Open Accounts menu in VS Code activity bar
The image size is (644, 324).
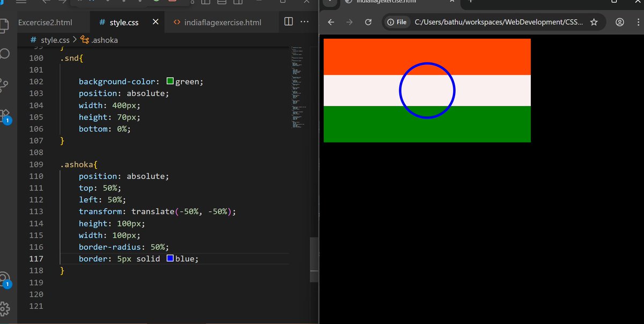point(4,279)
